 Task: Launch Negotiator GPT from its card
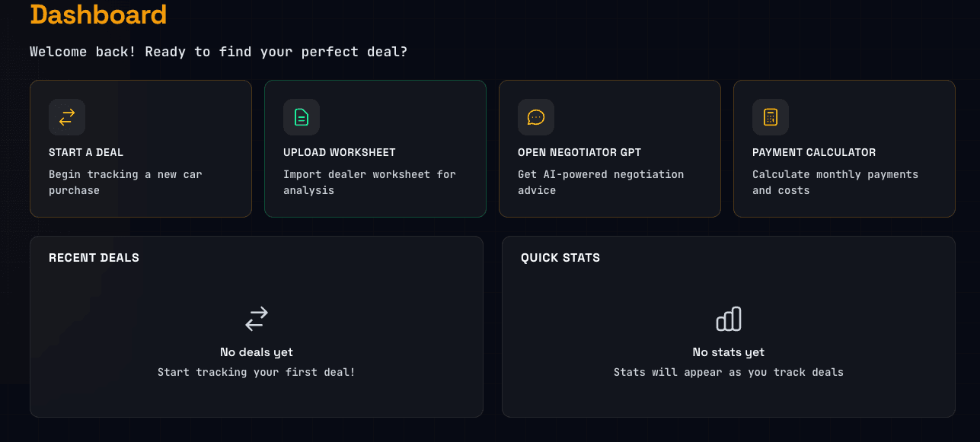[609, 148]
